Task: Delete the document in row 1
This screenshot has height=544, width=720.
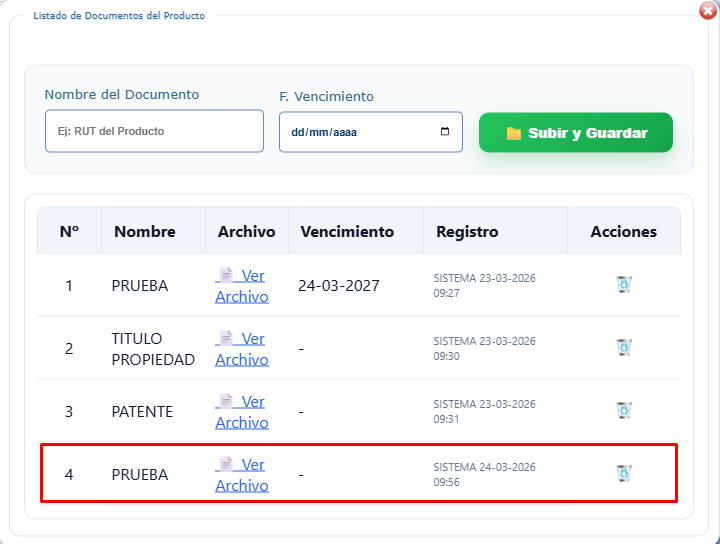Action: click(624, 285)
